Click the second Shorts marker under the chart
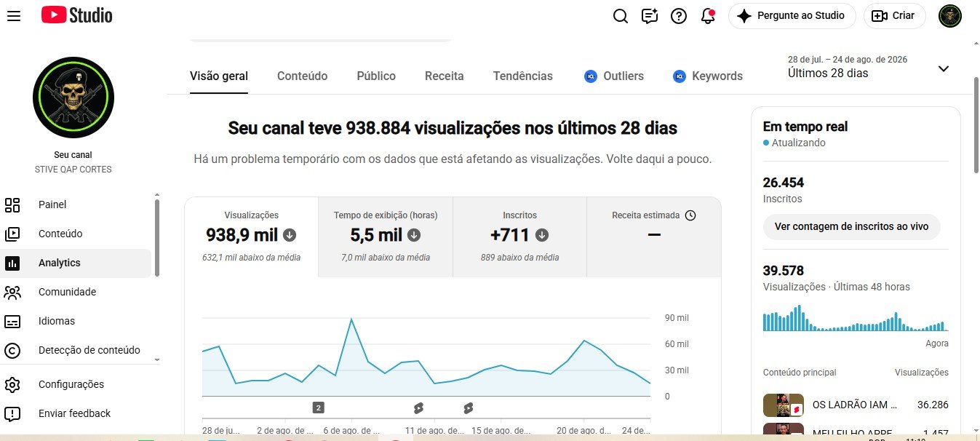This screenshot has width=980, height=441. pos(468,408)
